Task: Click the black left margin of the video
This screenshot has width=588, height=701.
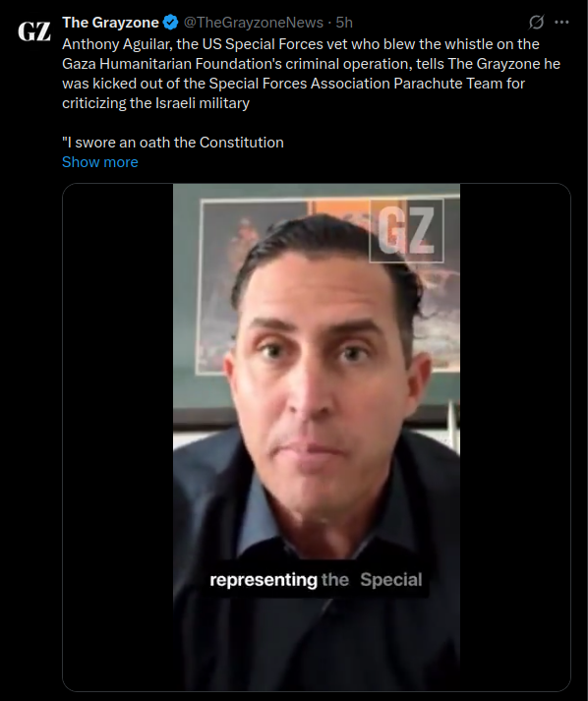Action: (x=118, y=438)
